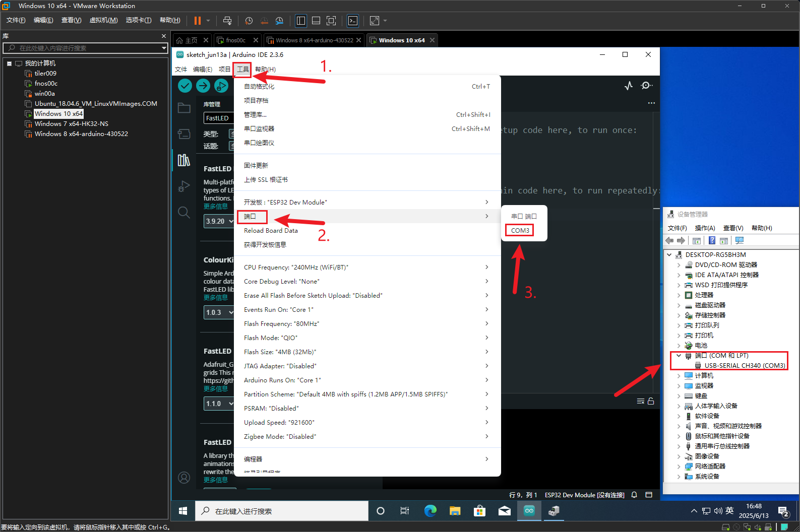Screen dimensions: 800x532
Task: Click the Windows taskbar search box
Action: (282, 511)
